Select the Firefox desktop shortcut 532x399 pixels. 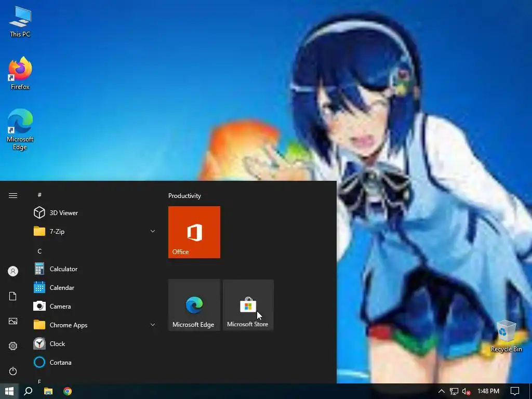click(x=20, y=73)
